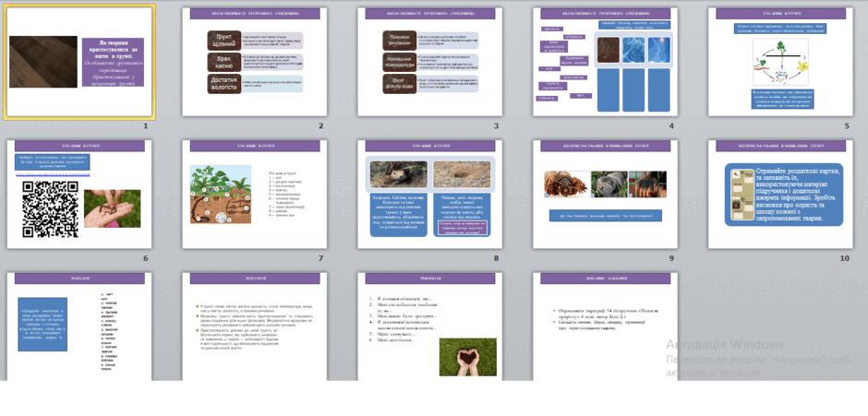Select slide 4 with blue column grid
Image resolution: width=868 pixels, height=416 pixels.
click(x=606, y=62)
